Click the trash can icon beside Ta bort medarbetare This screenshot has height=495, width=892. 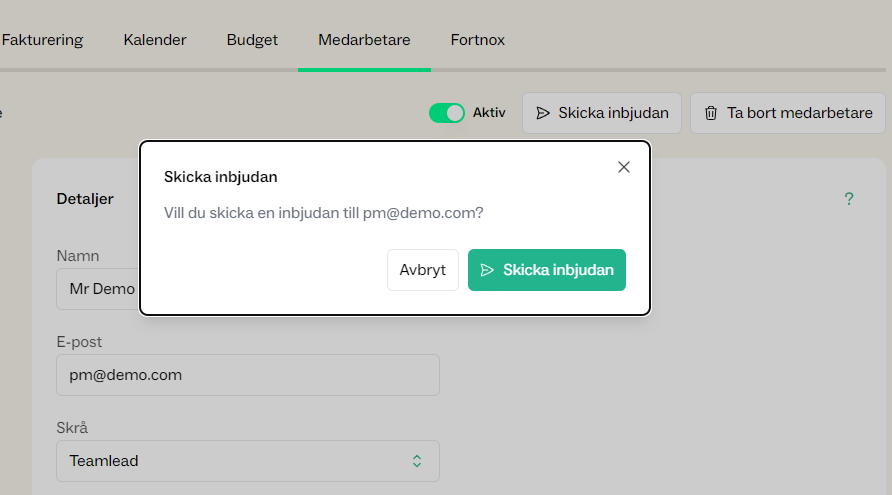click(x=711, y=113)
